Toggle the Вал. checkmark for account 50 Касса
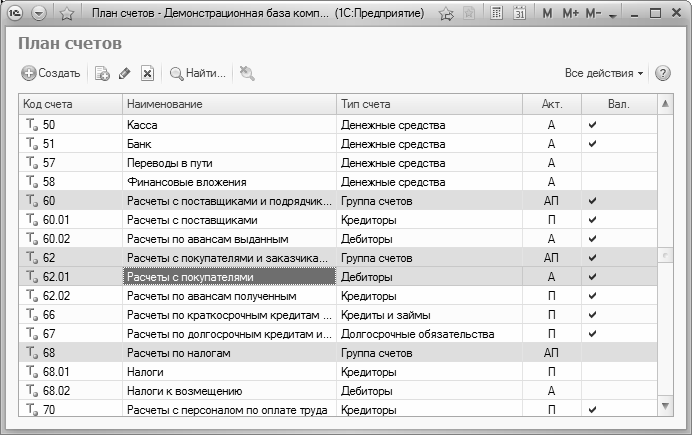The height and width of the screenshot is (435, 692). click(592, 125)
